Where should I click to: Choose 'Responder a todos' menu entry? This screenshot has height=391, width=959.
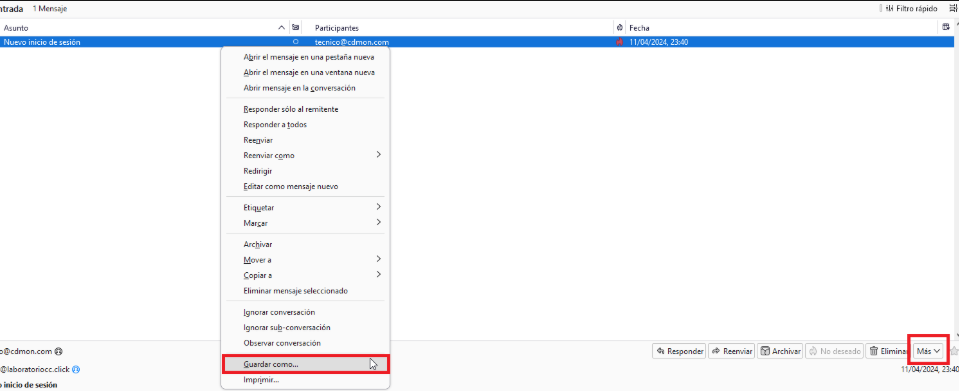tap(305, 124)
